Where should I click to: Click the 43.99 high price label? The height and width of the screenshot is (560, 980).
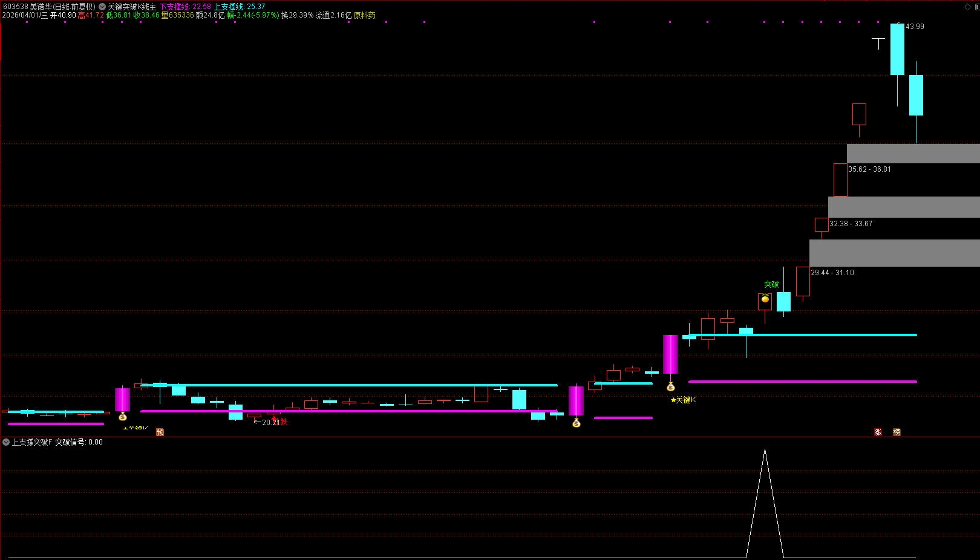[x=915, y=27]
